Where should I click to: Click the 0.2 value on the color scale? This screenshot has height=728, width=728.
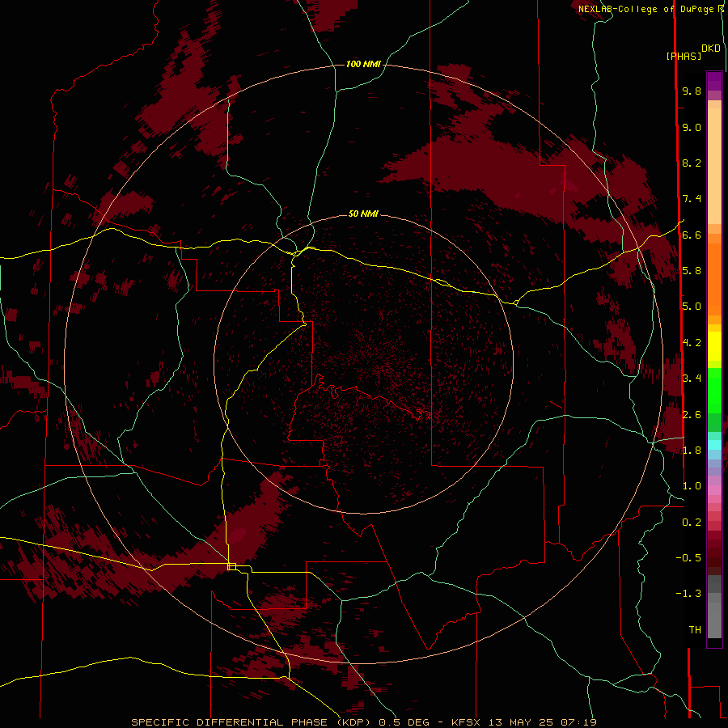(x=692, y=523)
